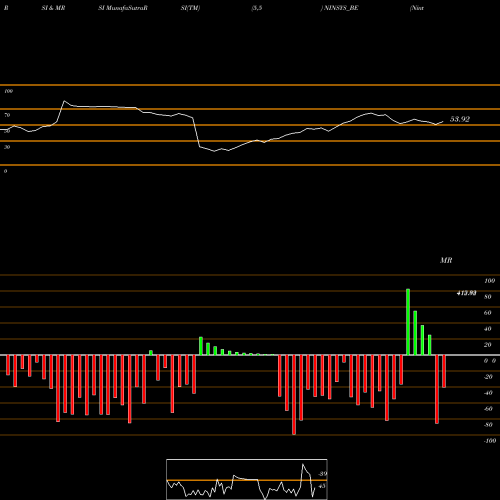Click the RSI axis label 100
Screen dimensions: 500x500
(x=8, y=91)
